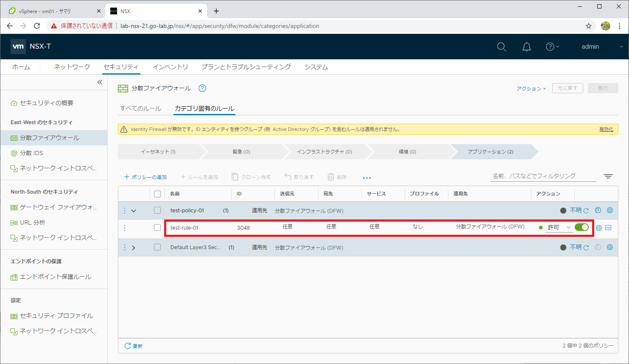Open the notifications bell
The height and width of the screenshot is (364, 629).
(526, 47)
